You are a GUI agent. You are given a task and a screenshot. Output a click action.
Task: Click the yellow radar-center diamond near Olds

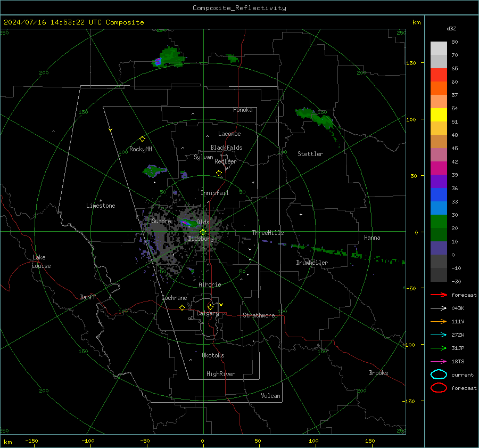tap(203, 232)
